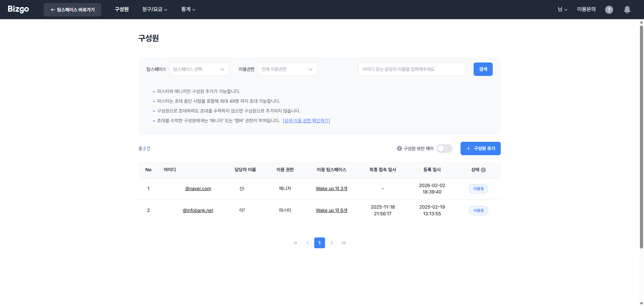Screen dimensions: 644x306
Task: Click the 총 2건 count text
Action: tap(144, 148)
